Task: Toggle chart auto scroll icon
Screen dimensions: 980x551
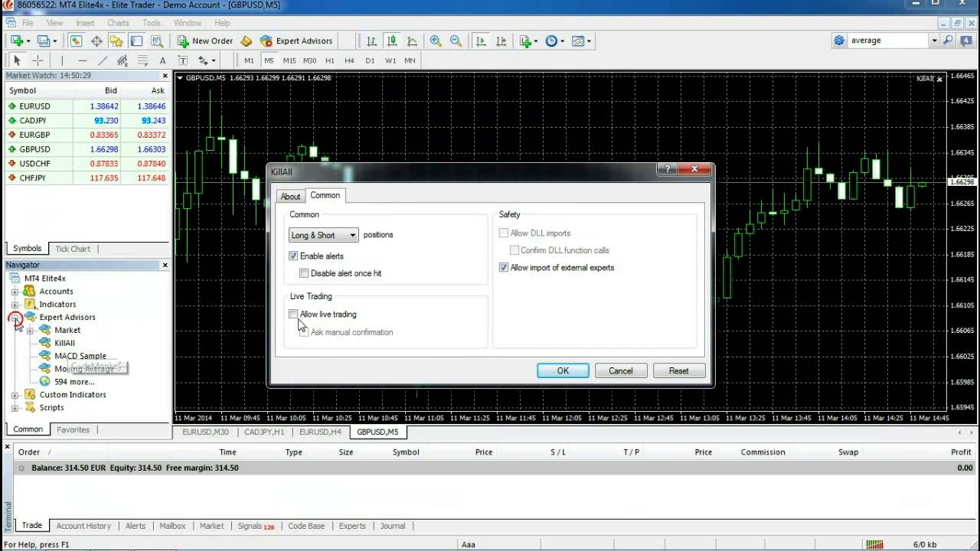Action: pyautogui.click(x=481, y=41)
